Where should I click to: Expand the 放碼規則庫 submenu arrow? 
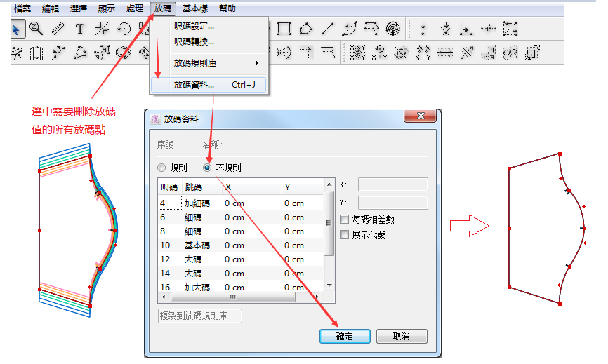[x=257, y=62]
